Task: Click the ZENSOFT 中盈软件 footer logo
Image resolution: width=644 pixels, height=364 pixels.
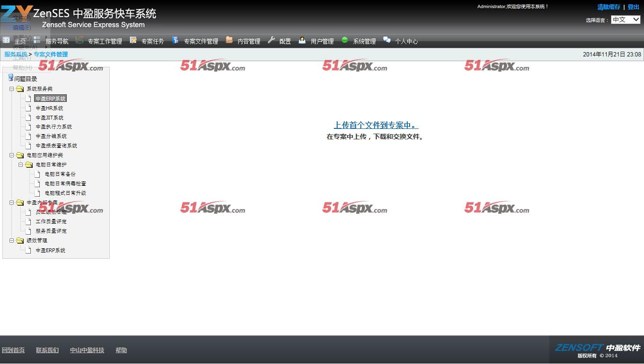Action: (x=598, y=348)
